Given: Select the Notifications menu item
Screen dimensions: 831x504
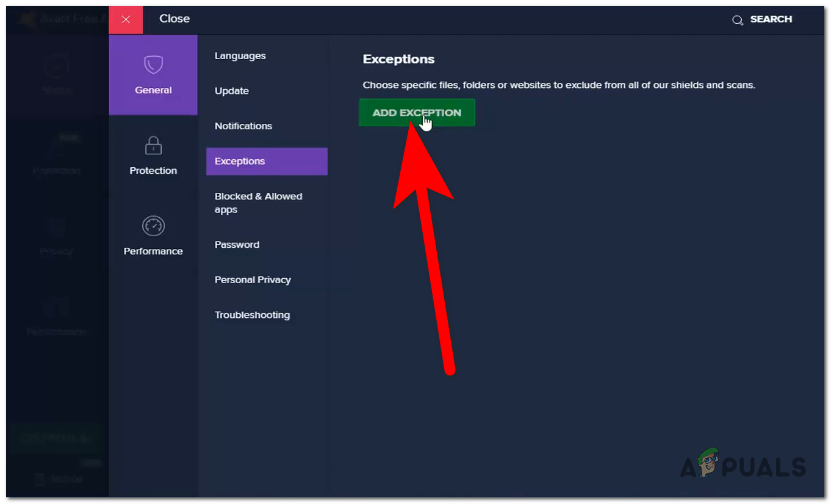Looking at the screenshot, I should [243, 126].
